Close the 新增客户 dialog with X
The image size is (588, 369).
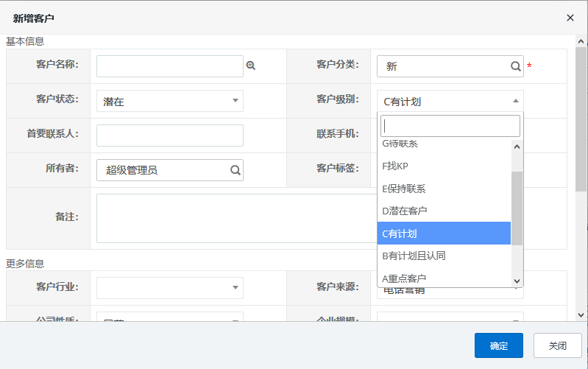[570, 18]
